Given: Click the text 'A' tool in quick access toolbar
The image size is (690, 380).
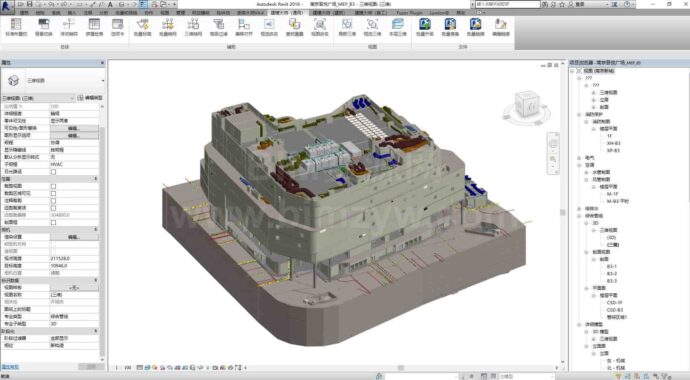Looking at the screenshot, I should click(110, 4).
